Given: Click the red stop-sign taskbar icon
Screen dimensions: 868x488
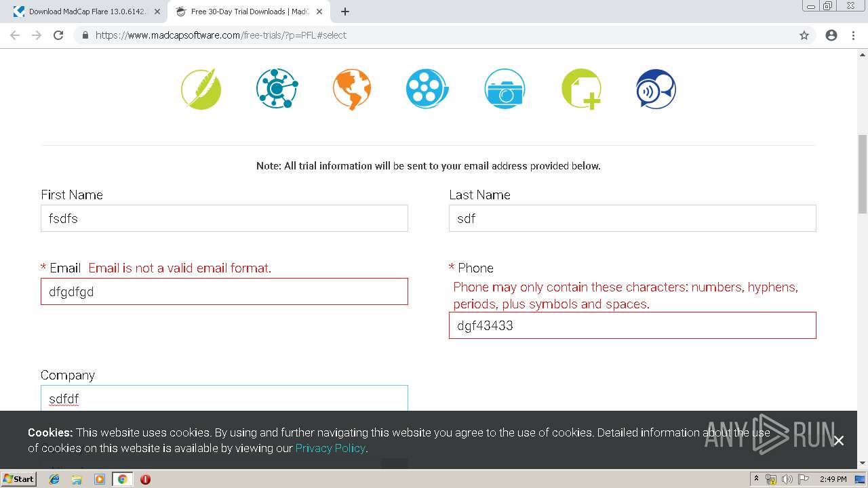Looking at the screenshot, I should pos(145,479).
